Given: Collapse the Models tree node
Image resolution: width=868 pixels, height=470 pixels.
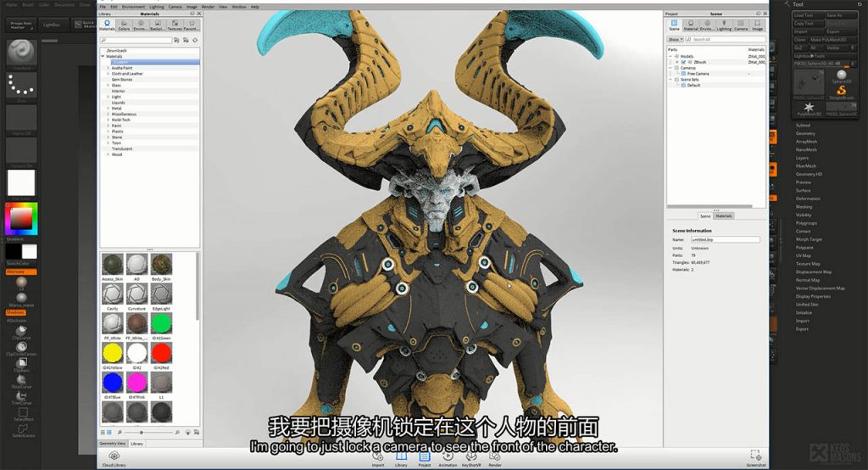Looking at the screenshot, I should [x=671, y=57].
